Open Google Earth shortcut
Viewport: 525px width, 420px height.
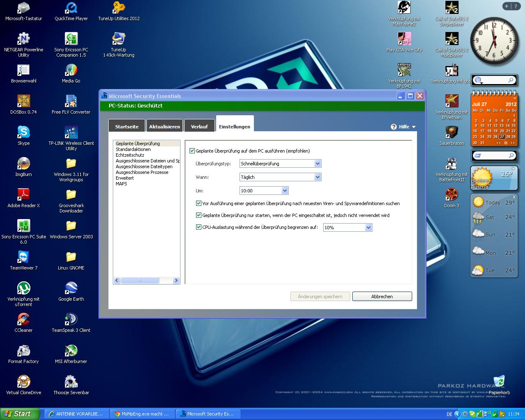(x=71, y=288)
